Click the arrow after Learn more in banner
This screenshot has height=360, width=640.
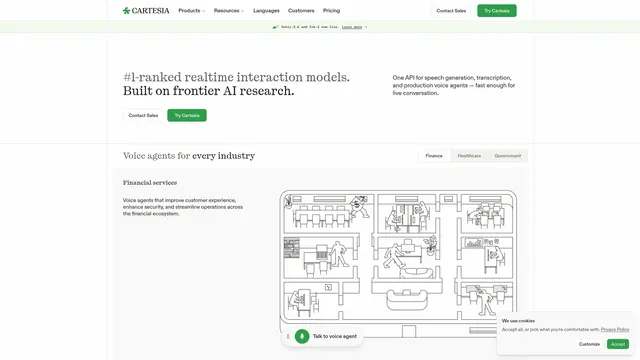(x=366, y=27)
